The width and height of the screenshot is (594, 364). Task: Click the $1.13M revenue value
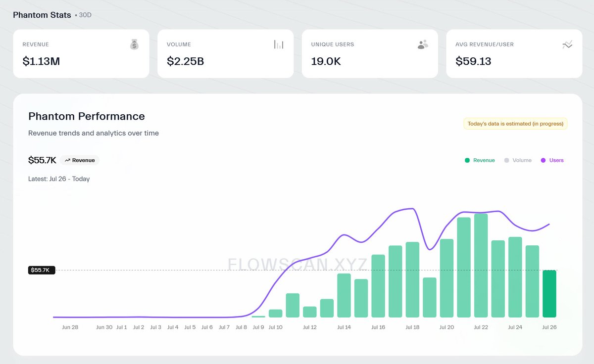(x=42, y=61)
